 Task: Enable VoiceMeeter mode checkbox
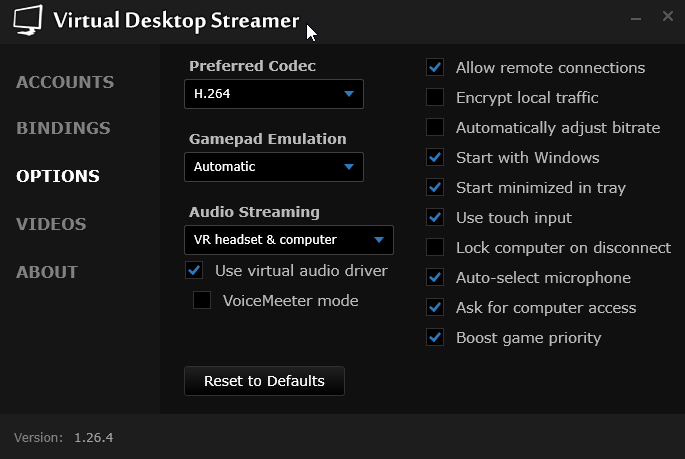click(202, 300)
